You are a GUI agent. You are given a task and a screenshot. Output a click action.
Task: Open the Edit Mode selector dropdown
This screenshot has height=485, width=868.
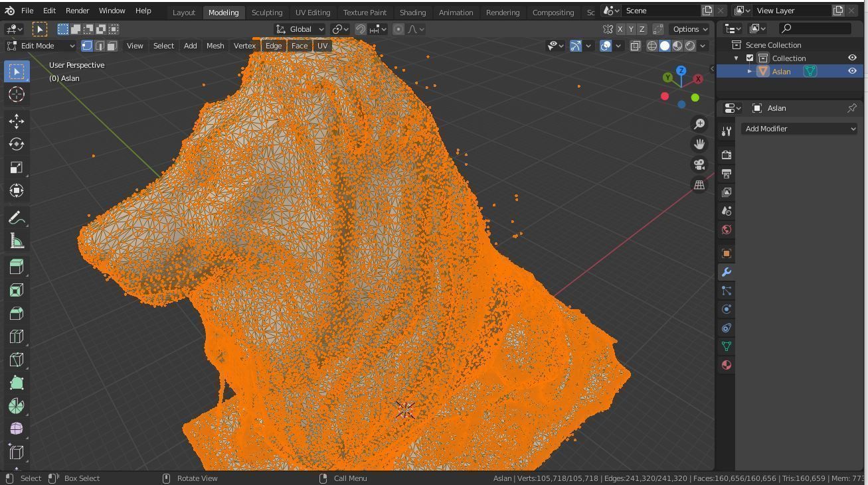[x=41, y=46]
